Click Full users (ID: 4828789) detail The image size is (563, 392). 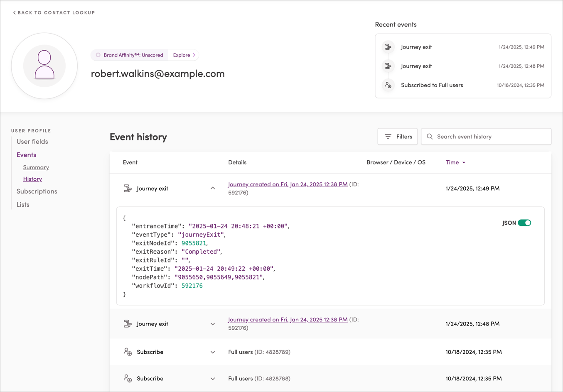pyautogui.click(x=259, y=352)
